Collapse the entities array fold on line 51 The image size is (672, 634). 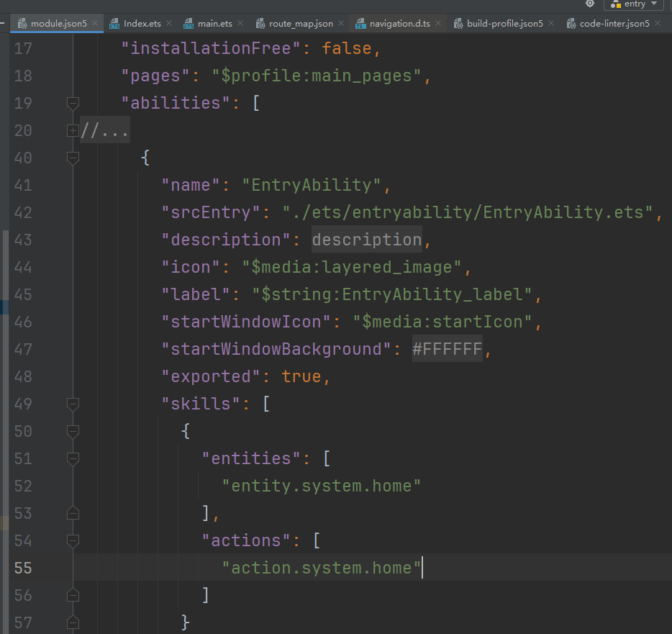click(x=72, y=458)
